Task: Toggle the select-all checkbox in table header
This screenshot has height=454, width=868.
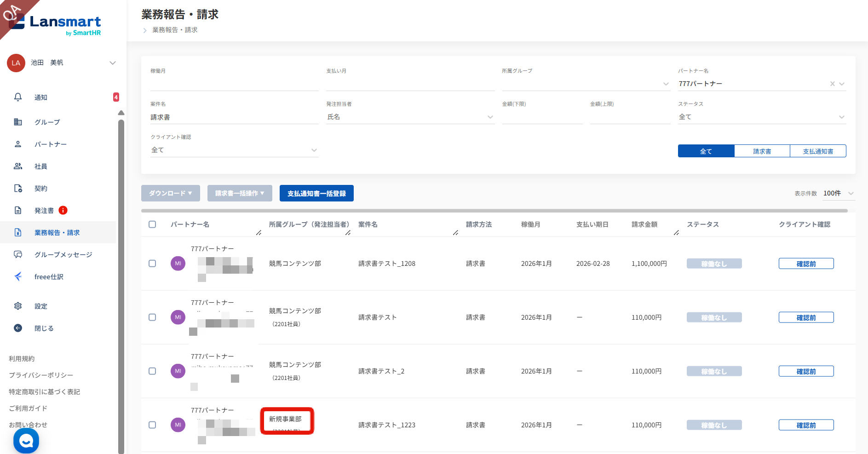Action: [x=152, y=224]
